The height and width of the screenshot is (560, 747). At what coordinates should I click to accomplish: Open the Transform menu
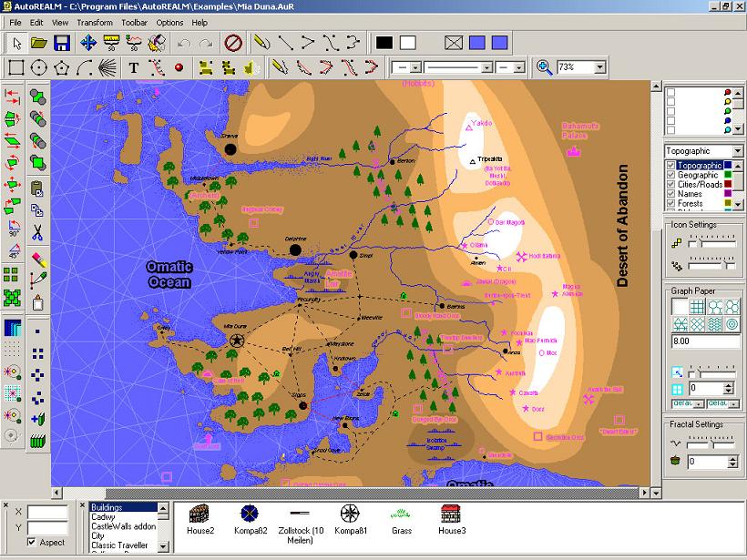(x=95, y=23)
